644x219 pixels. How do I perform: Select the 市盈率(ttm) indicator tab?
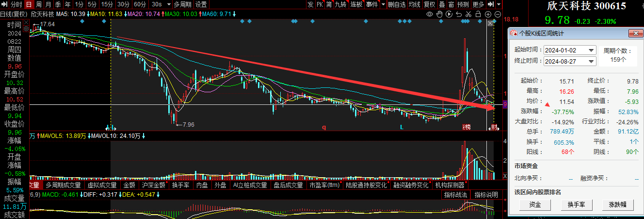point(324,185)
